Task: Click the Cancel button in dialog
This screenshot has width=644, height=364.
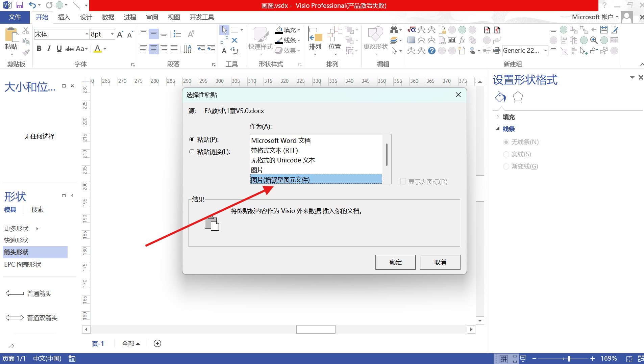Action: [x=440, y=262]
